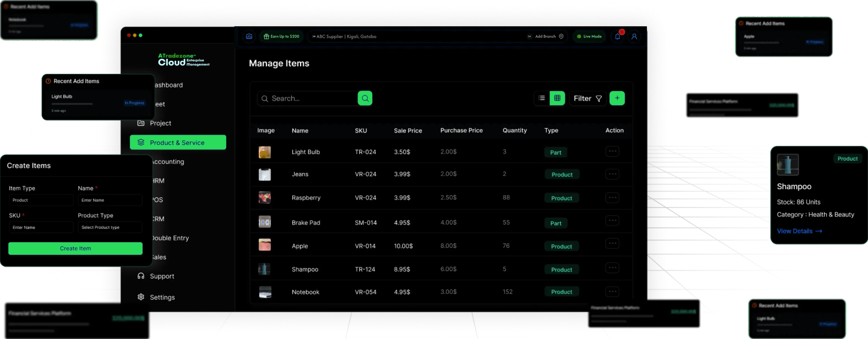Open the Filter options
Screen dimensions: 868x339
click(x=588, y=98)
